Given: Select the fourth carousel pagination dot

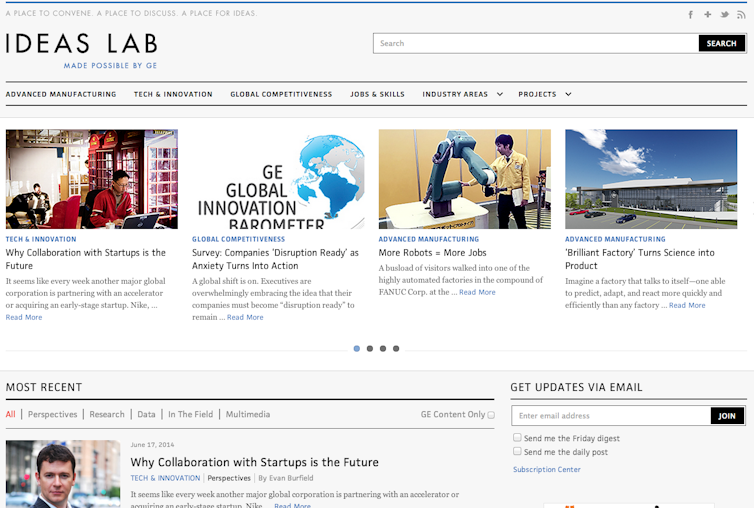Looking at the screenshot, I should point(396,349).
